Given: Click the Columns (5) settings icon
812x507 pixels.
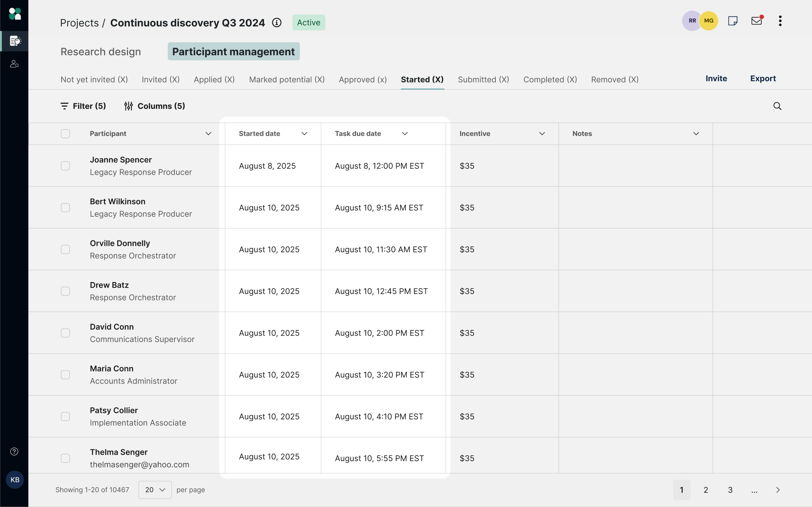Looking at the screenshot, I should tap(128, 106).
